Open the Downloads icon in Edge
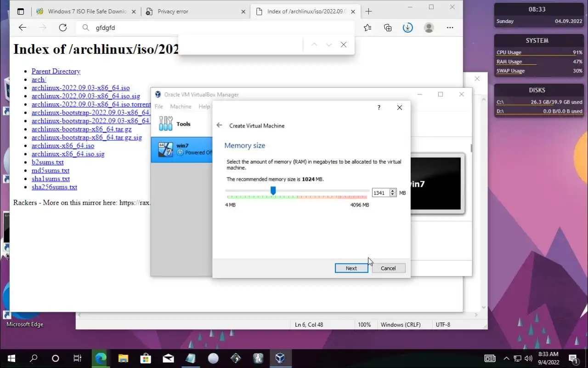The height and width of the screenshot is (368, 588). point(408,28)
